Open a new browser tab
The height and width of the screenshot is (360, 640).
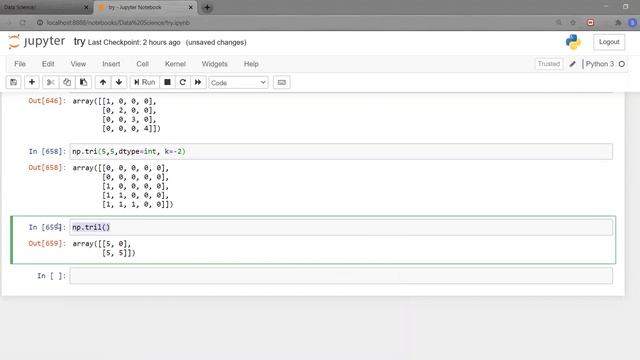pyautogui.click(x=207, y=7)
